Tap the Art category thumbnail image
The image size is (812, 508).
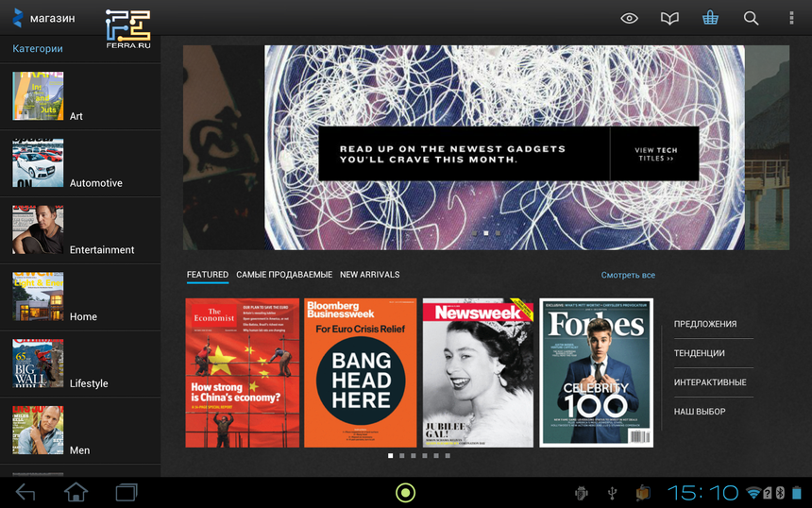pos(38,96)
